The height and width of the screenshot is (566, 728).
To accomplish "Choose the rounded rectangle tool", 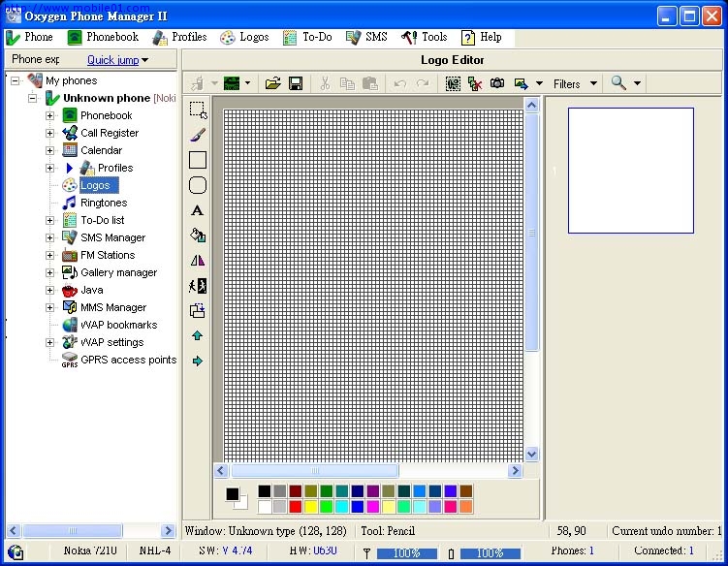I will tap(198, 185).
